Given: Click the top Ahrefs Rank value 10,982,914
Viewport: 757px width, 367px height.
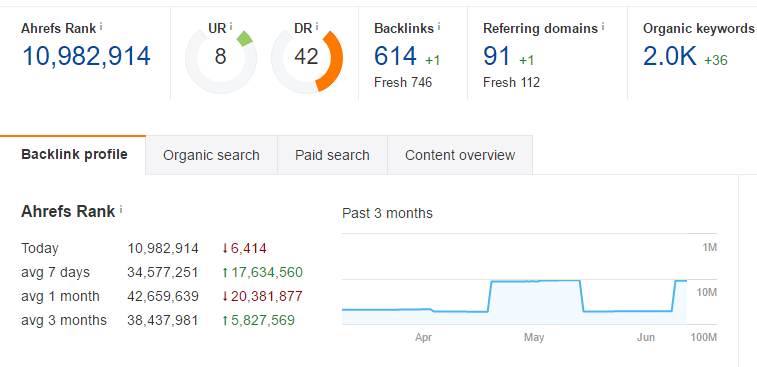Looking at the screenshot, I should pos(86,56).
